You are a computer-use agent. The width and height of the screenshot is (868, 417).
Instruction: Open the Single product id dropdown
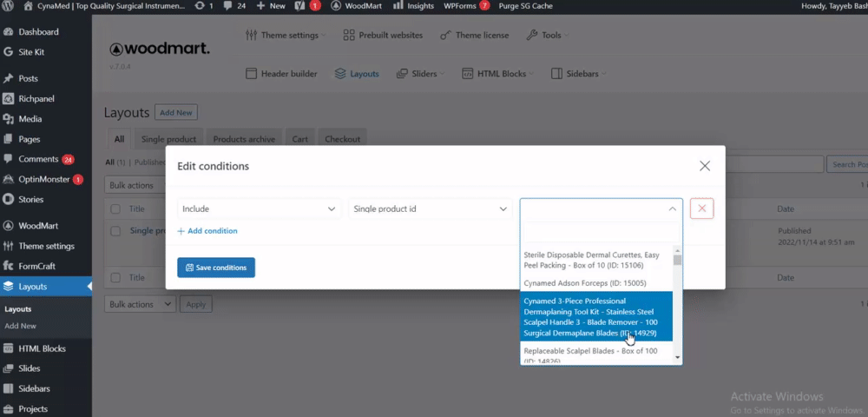(x=431, y=208)
